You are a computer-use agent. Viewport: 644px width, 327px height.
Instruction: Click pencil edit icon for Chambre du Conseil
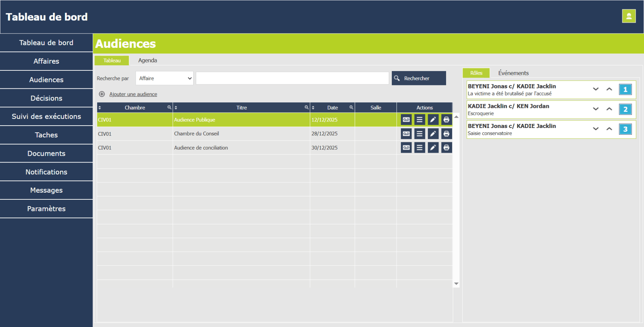pyautogui.click(x=433, y=134)
